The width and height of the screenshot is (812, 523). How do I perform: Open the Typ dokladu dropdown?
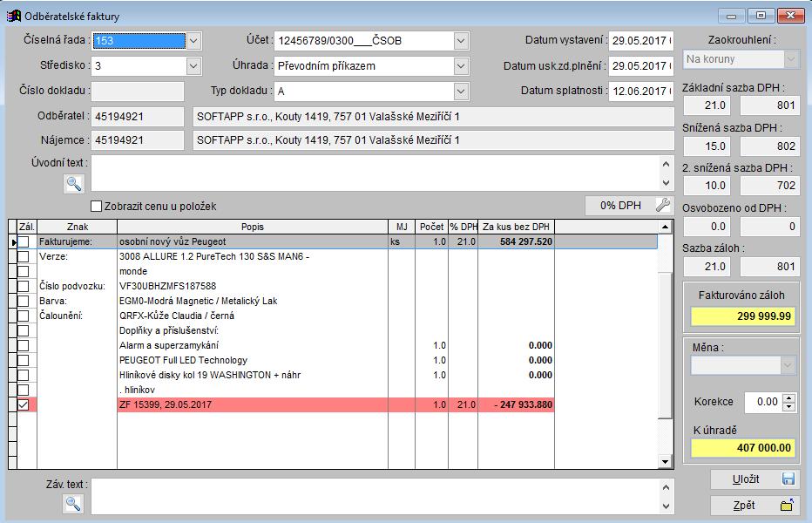(461, 92)
